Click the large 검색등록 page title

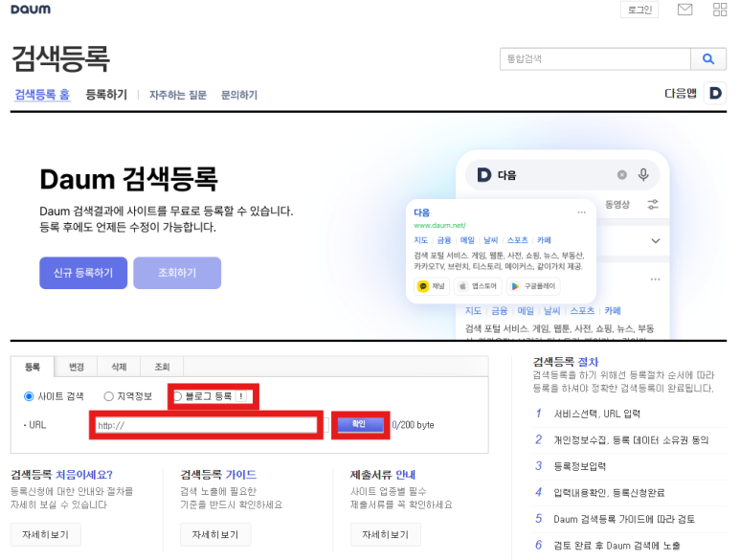click(60, 59)
